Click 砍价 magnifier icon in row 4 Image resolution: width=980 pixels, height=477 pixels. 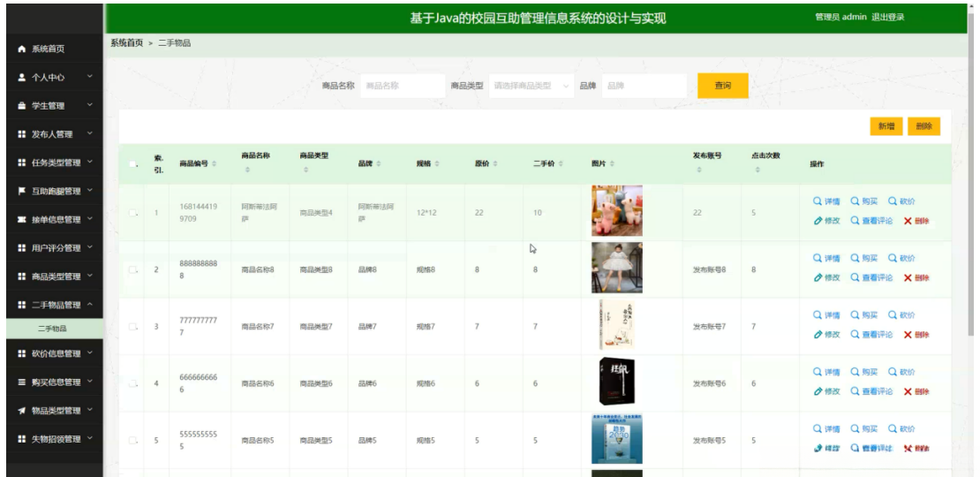tap(892, 372)
